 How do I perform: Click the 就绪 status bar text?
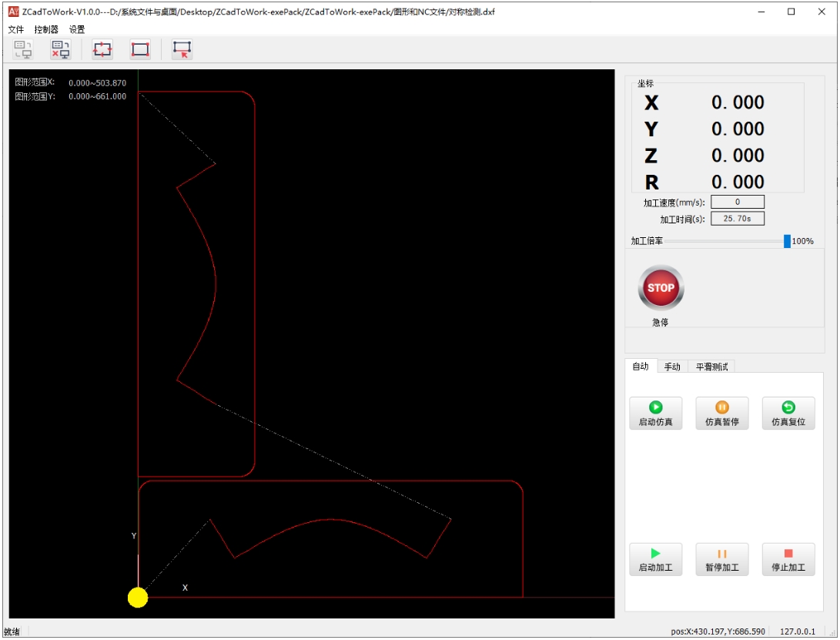tap(12, 632)
